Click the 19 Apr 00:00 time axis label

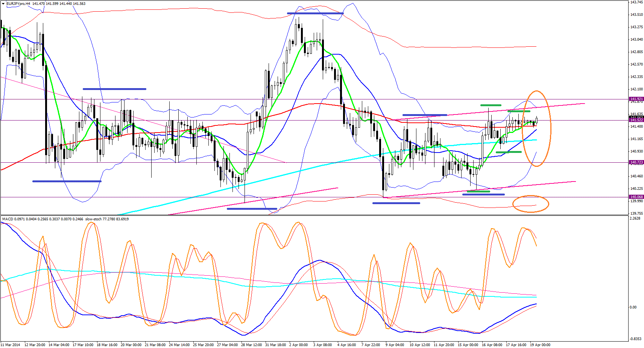(540, 345)
